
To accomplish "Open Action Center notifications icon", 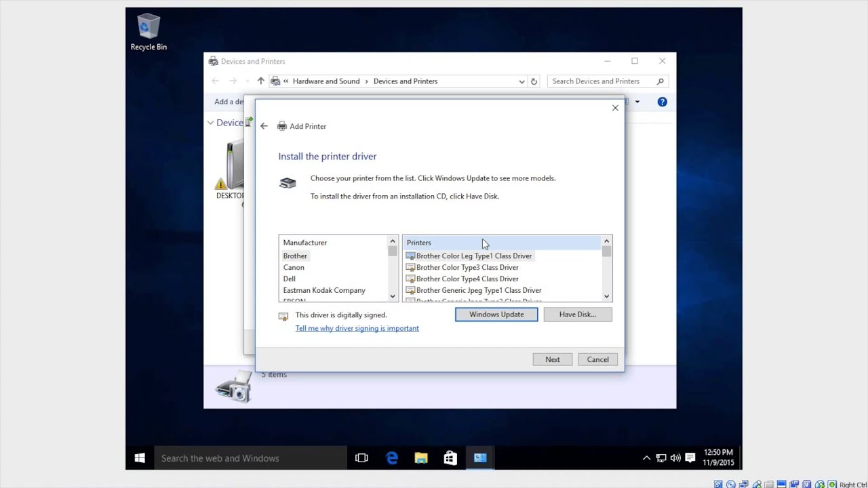I will coord(690,458).
